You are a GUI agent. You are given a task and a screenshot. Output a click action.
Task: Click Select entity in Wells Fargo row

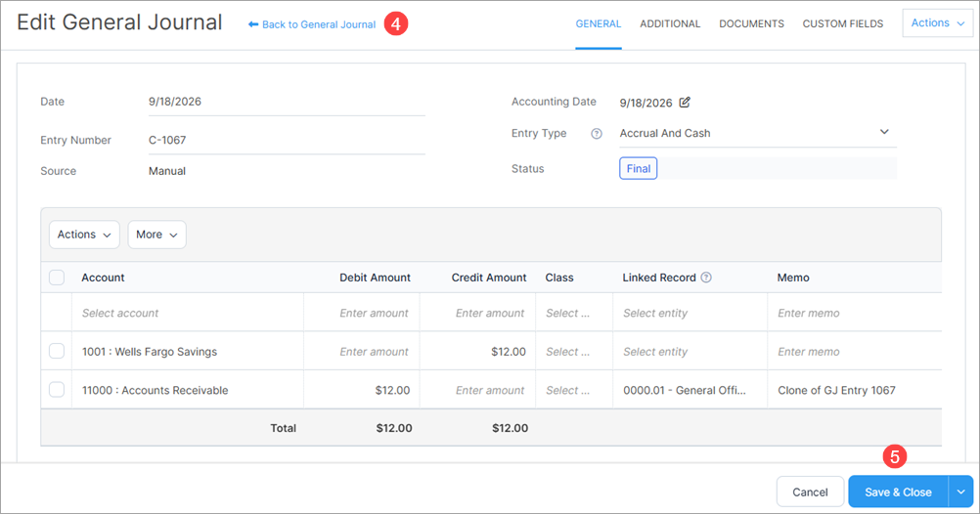(690, 352)
